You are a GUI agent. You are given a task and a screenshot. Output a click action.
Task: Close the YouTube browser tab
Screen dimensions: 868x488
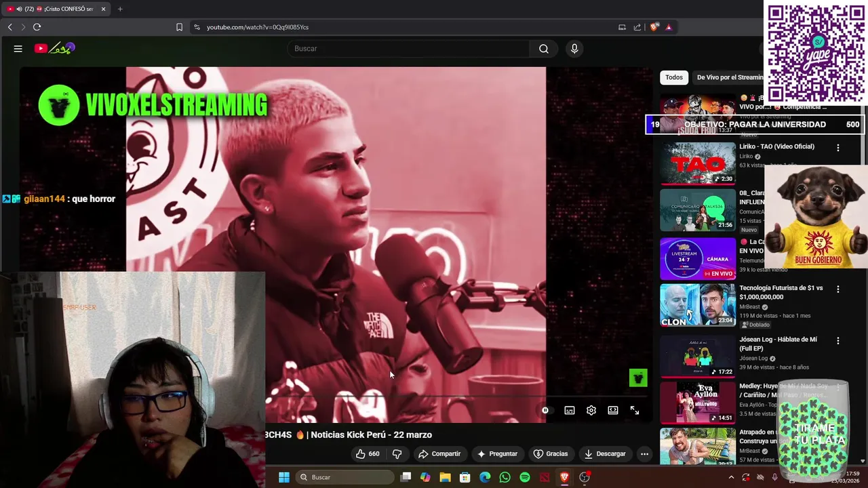tap(103, 9)
